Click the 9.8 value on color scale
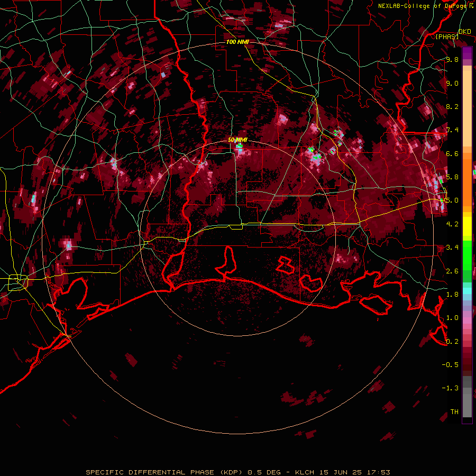Viewport: 476px width, 476px height. pyautogui.click(x=452, y=59)
